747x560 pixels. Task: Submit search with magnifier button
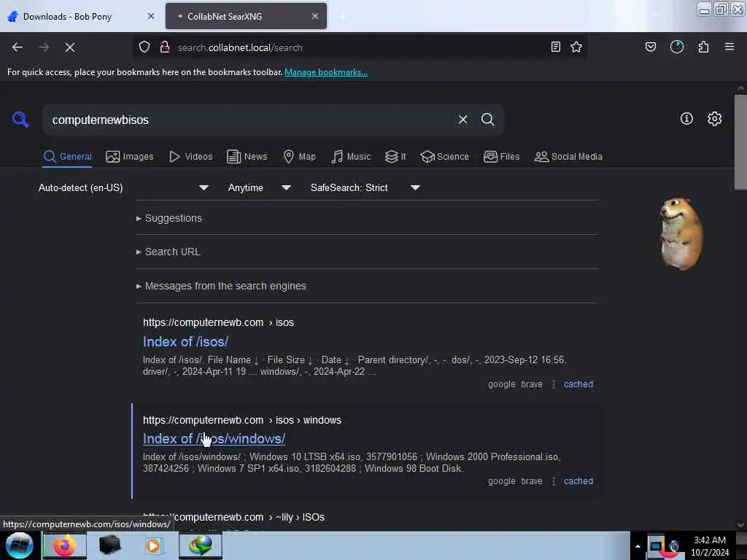pyautogui.click(x=487, y=120)
